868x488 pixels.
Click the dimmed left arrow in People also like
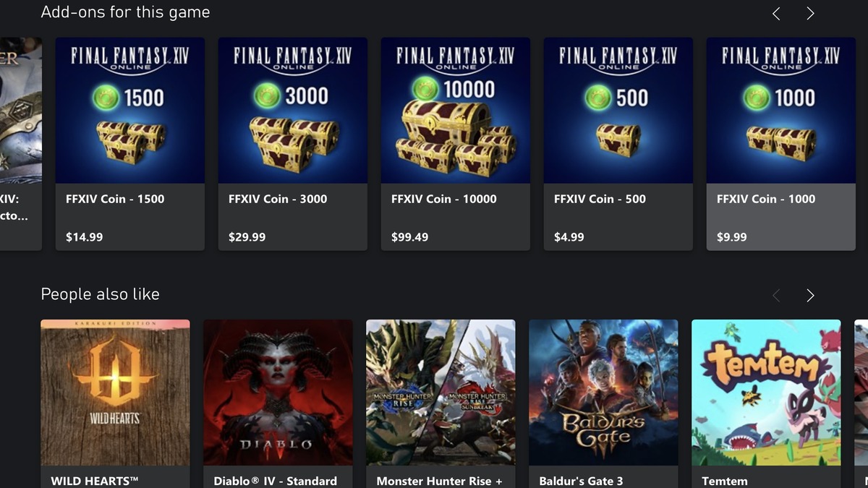pos(776,296)
